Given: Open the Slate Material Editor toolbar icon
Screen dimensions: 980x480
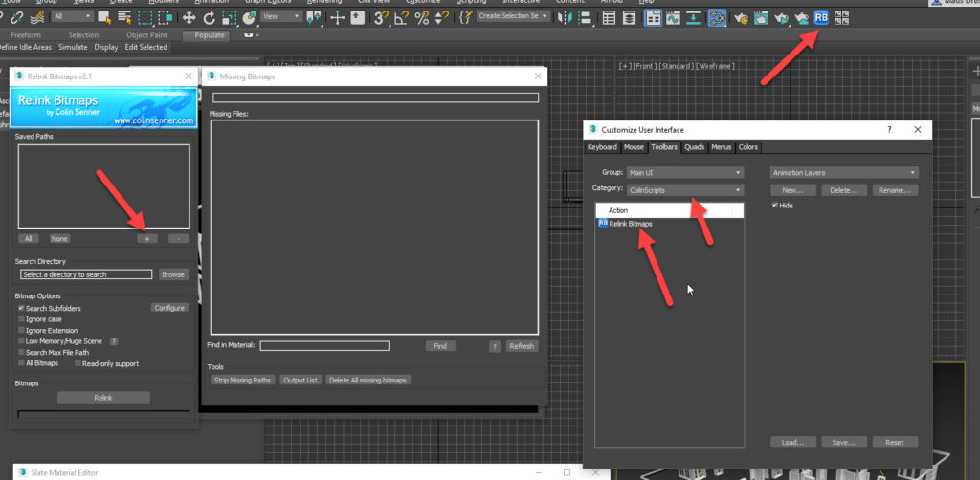Looking at the screenshot, I should 717,18.
